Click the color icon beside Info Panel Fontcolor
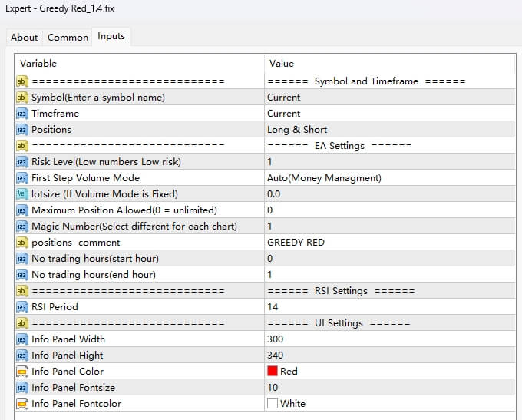The image size is (522, 420). (22, 404)
